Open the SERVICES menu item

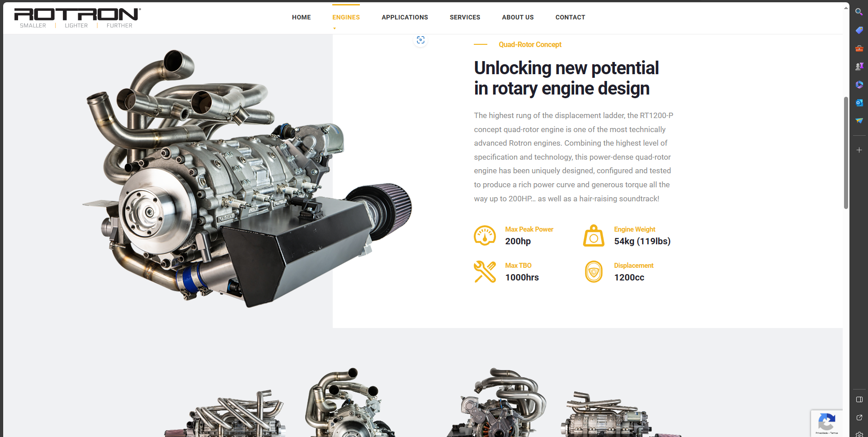(465, 17)
